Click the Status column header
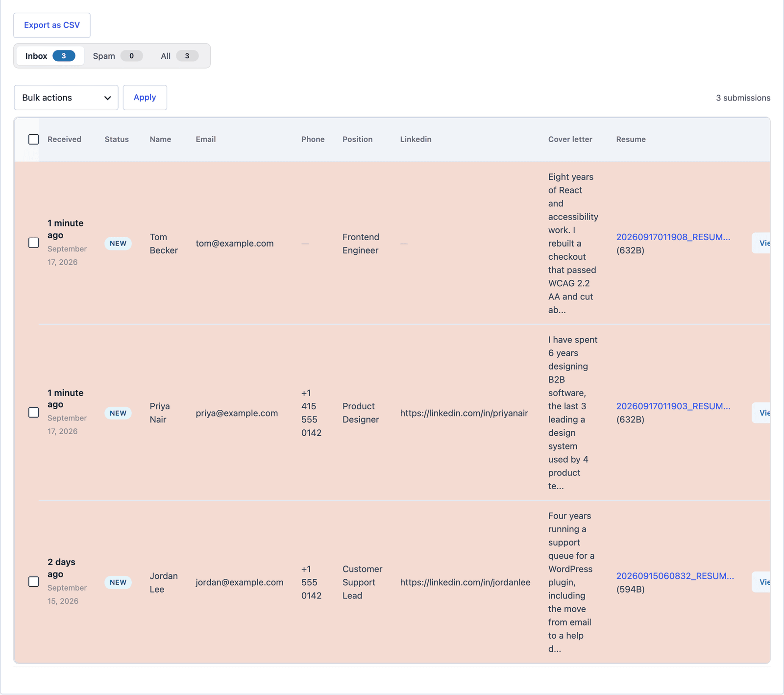This screenshot has height=695, width=784. pyautogui.click(x=117, y=139)
